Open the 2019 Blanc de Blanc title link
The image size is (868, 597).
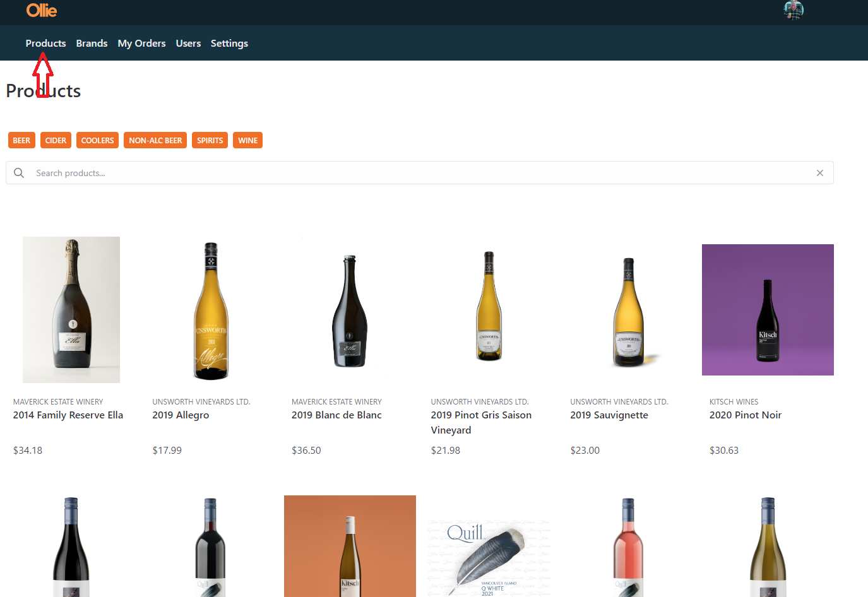click(x=336, y=415)
